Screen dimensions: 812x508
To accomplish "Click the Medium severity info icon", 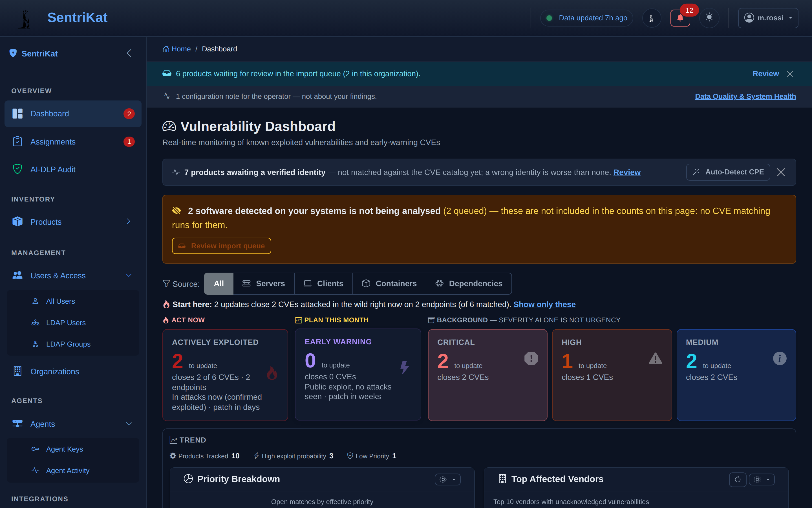I will tap(780, 358).
